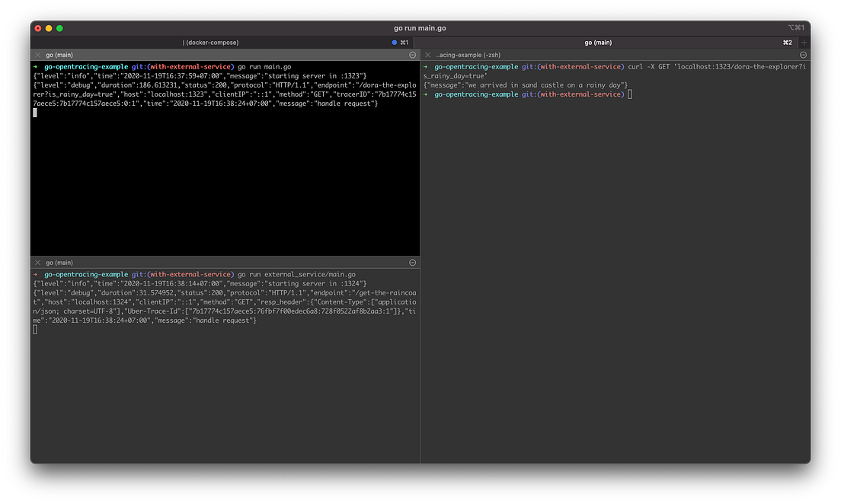841x504 pixels.
Task: Click the window title reading go run main.go
Action: 420,27
